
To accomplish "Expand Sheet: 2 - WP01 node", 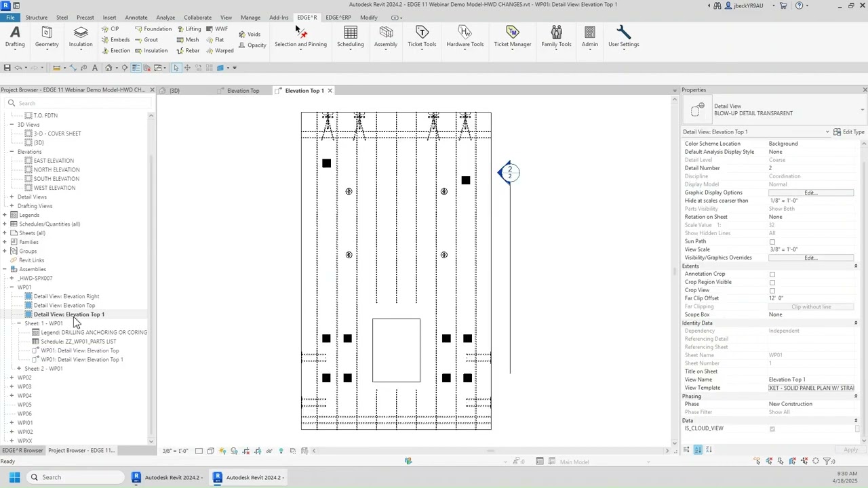I will click(x=19, y=369).
